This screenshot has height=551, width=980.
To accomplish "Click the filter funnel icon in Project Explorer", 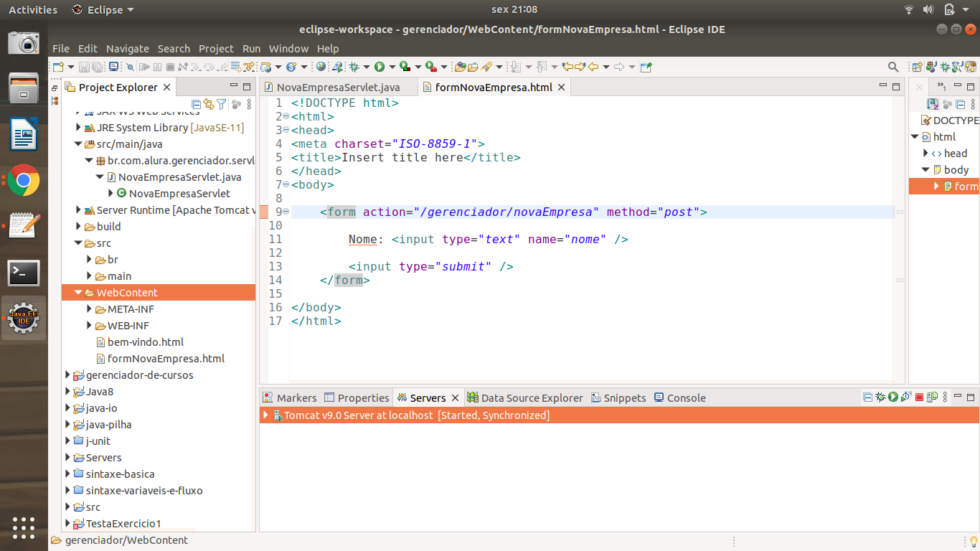I will coord(222,104).
